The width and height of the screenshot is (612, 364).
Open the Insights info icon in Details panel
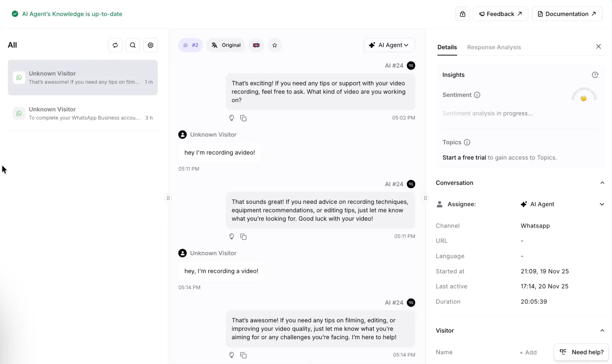pos(595,75)
